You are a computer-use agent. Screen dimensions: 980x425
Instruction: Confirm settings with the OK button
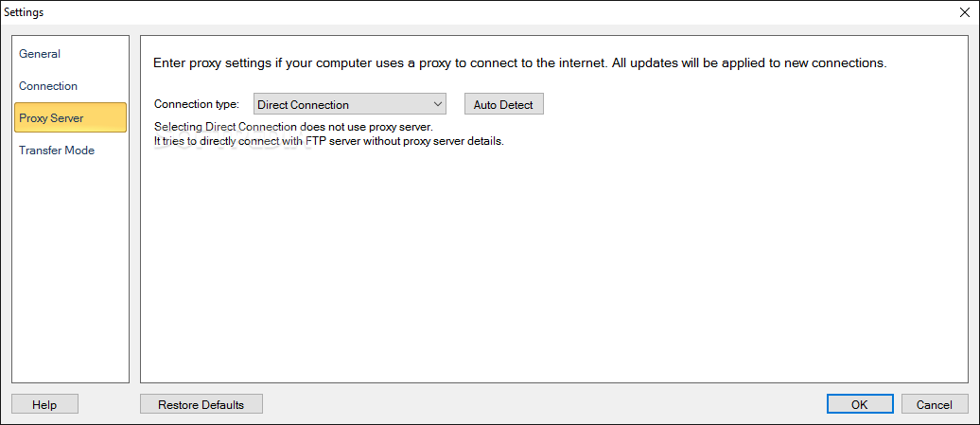859,405
